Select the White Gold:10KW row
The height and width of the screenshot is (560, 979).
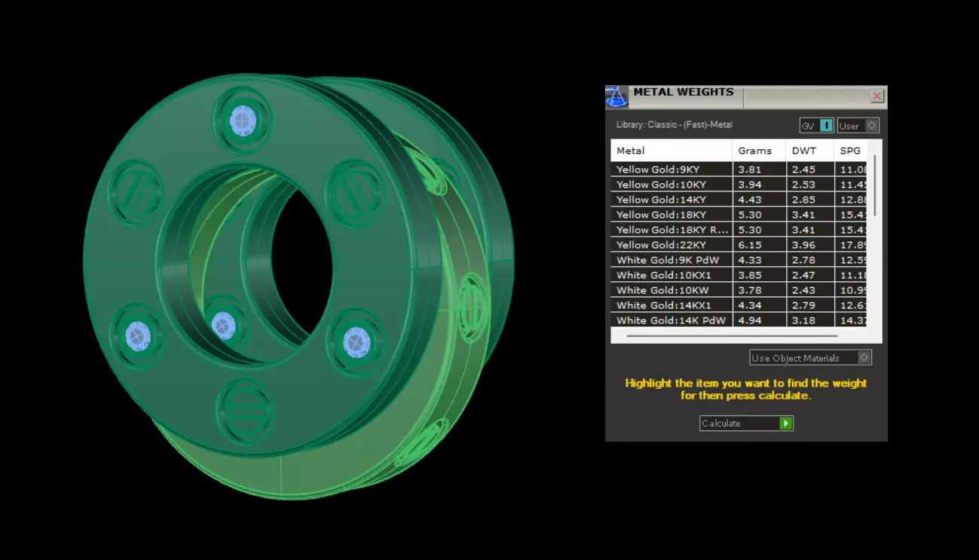[x=739, y=290]
